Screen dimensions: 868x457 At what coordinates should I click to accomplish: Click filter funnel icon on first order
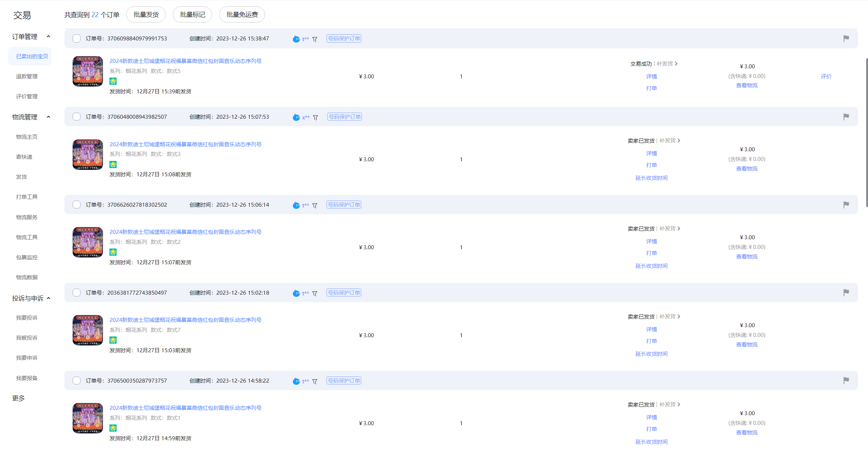click(315, 39)
